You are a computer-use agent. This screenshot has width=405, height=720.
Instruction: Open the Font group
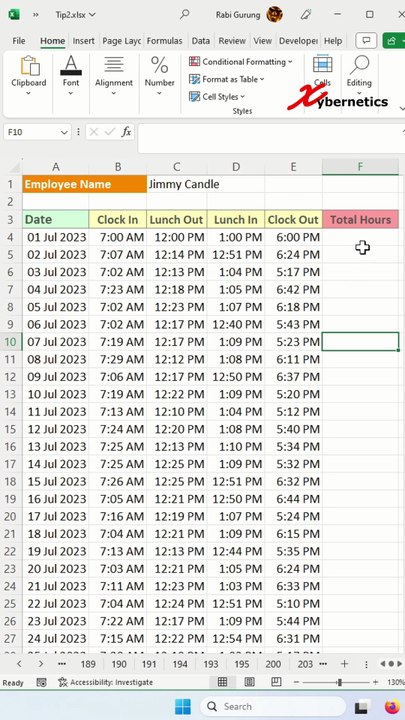pos(71,76)
